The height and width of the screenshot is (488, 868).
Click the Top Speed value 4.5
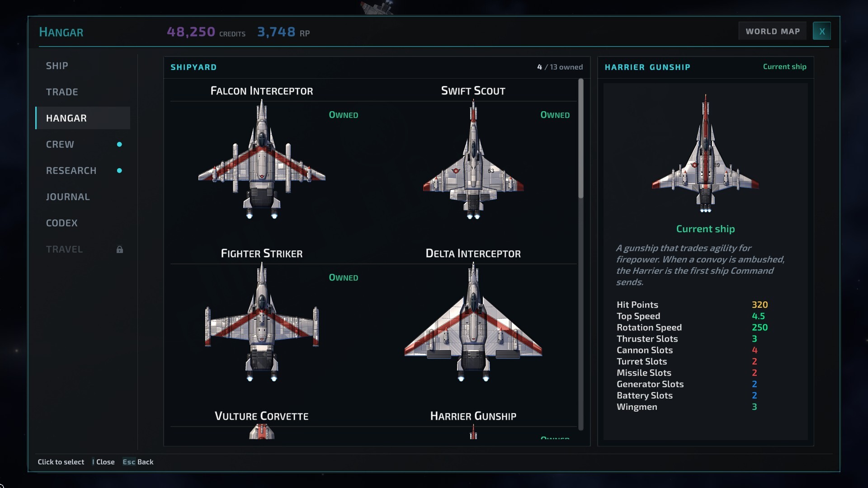[758, 316]
